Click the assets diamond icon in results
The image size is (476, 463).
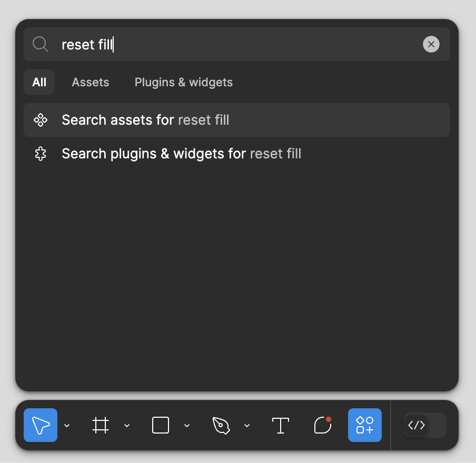pyautogui.click(x=41, y=120)
